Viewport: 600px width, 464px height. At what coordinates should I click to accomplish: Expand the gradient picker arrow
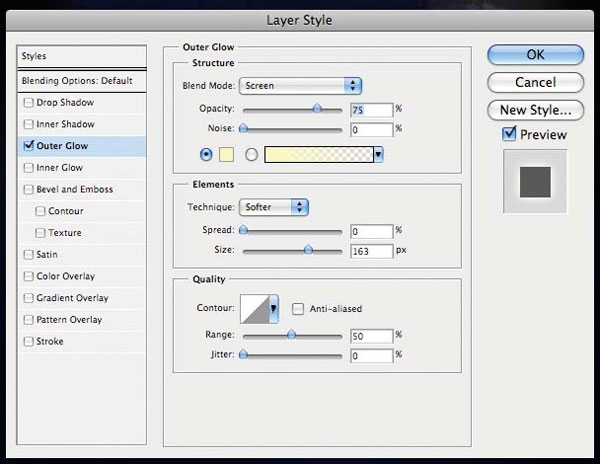tap(378, 155)
